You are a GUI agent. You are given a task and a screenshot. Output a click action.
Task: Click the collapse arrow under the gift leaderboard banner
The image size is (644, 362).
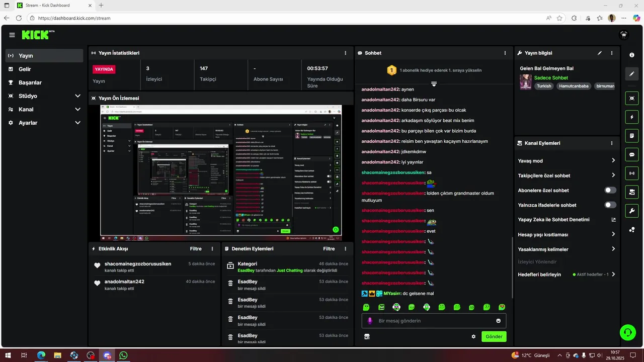coord(434,83)
